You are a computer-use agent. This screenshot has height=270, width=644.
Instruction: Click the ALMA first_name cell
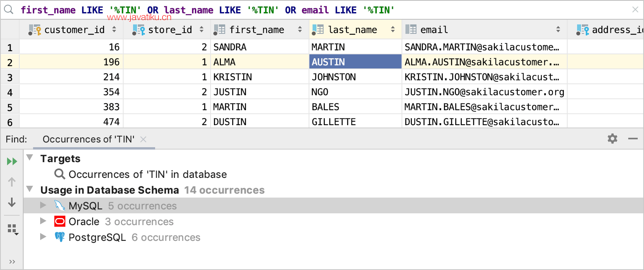tap(260, 62)
